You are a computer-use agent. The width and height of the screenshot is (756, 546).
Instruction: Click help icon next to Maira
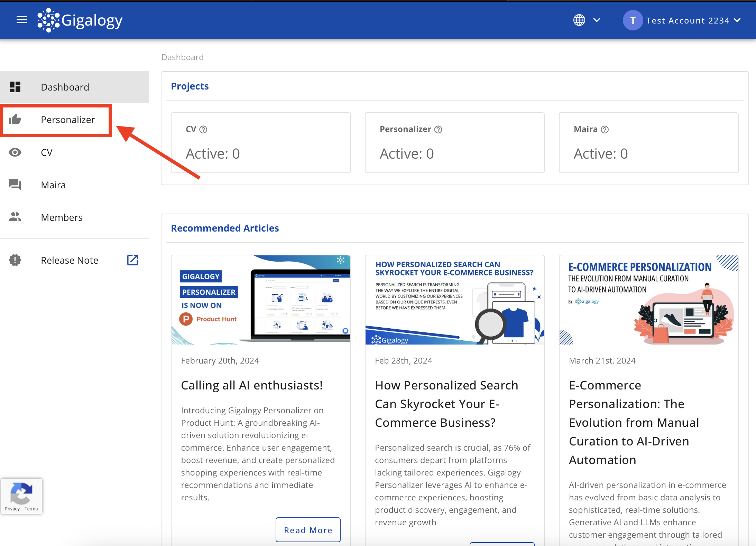pyautogui.click(x=605, y=130)
